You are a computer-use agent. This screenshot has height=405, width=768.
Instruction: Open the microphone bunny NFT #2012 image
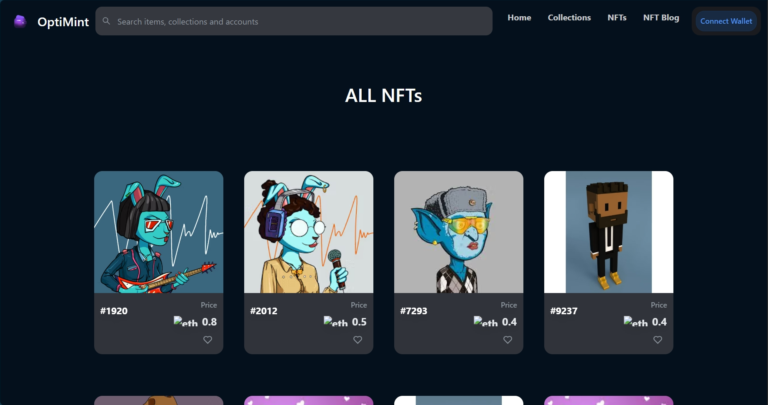pyautogui.click(x=309, y=232)
